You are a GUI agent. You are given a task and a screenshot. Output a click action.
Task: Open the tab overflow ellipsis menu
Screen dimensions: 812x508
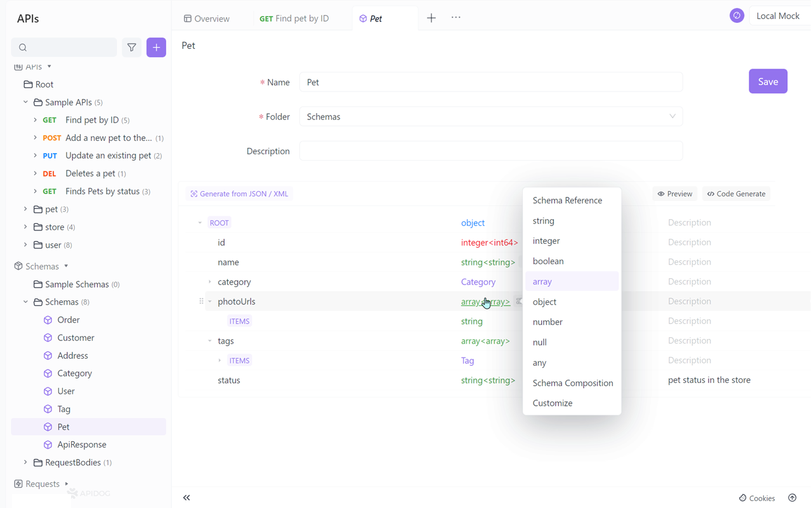coord(456,18)
